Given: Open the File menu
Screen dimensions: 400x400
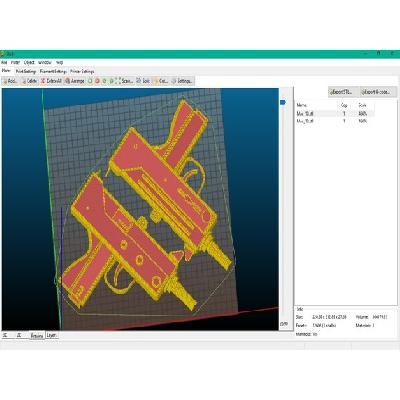Looking at the screenshot, I should coord(4,62).
